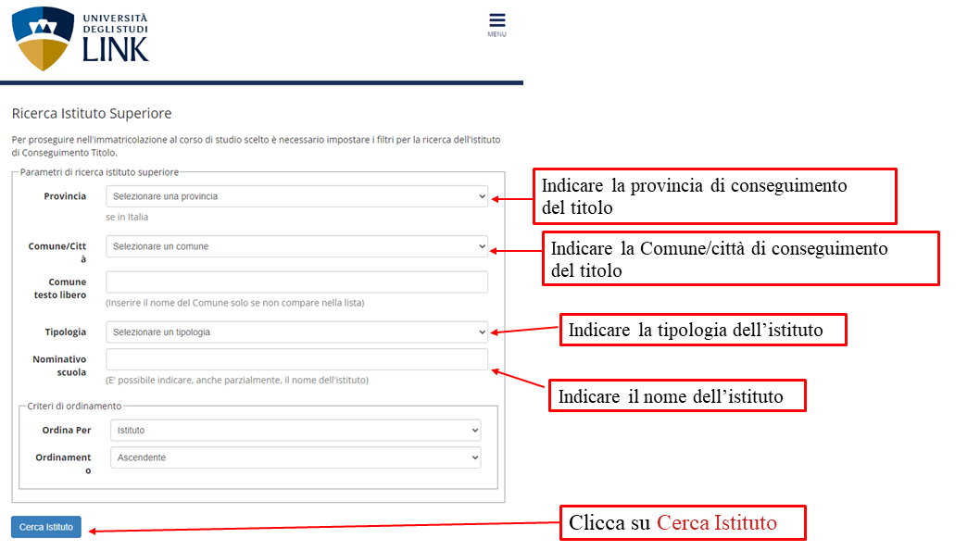Click the Università degli Studi Link logo
Image resolution: width=980 pixels, height=551 pixels.
(80, 39)
